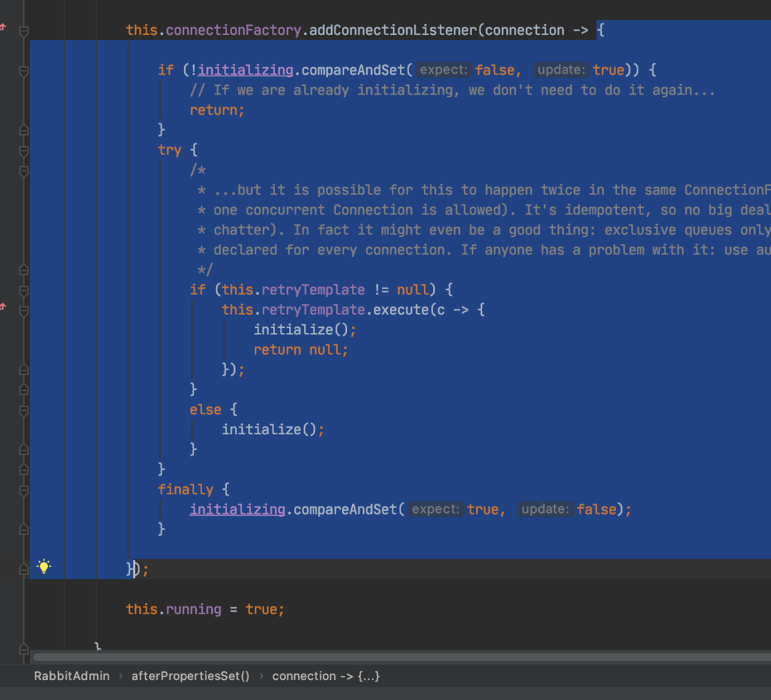Viewport: 771px width, 700px height.
Task: Click the update: hint before false);
Action: pyautogui.click(x=545, y=509)
